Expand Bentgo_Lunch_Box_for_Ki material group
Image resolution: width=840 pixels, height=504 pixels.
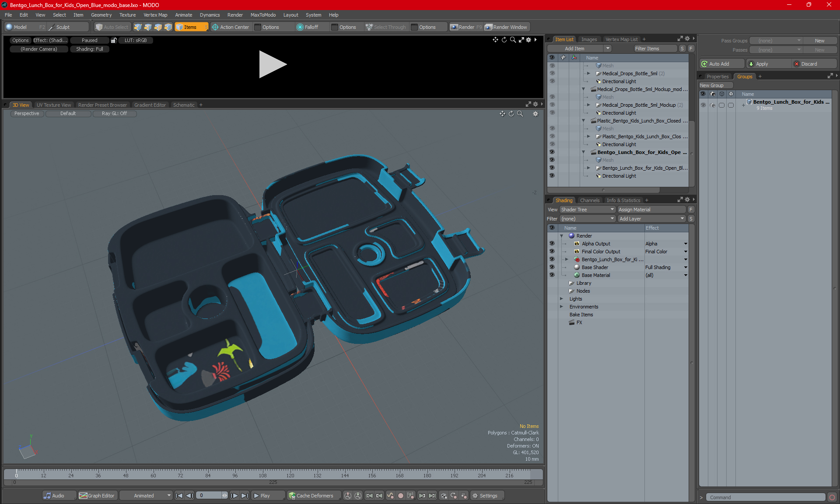point(567,259)
